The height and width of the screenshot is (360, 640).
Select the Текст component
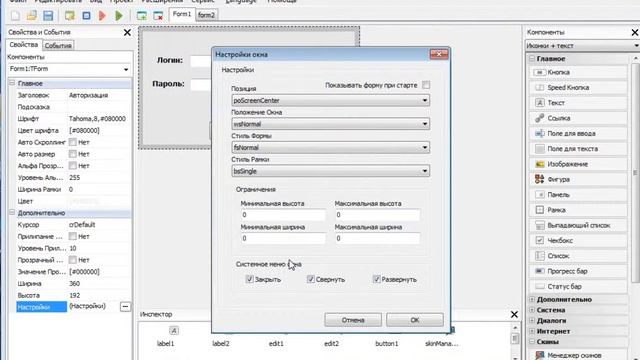point(578,103)
